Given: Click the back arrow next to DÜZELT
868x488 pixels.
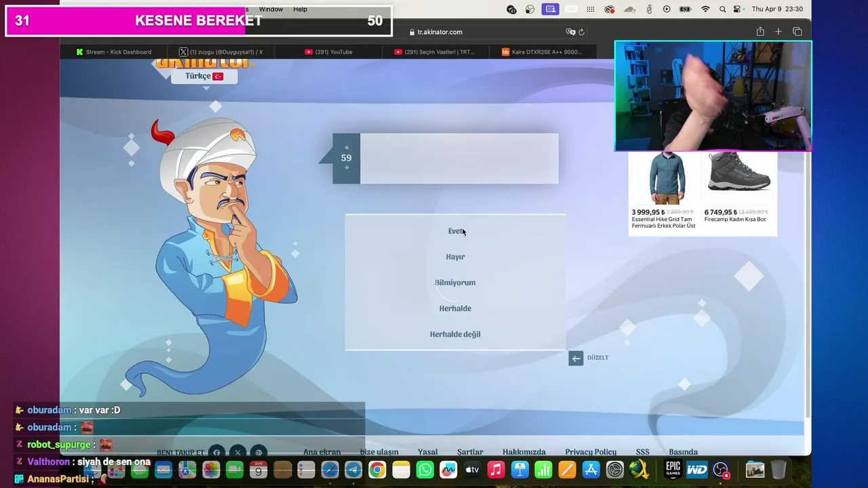Looking at the screenshot, I should [576, 359].
